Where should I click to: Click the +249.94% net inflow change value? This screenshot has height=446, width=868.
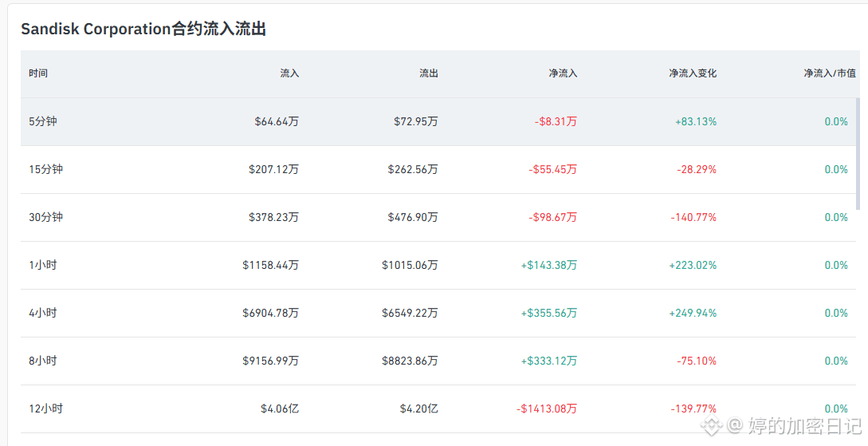tap(693, 313)
